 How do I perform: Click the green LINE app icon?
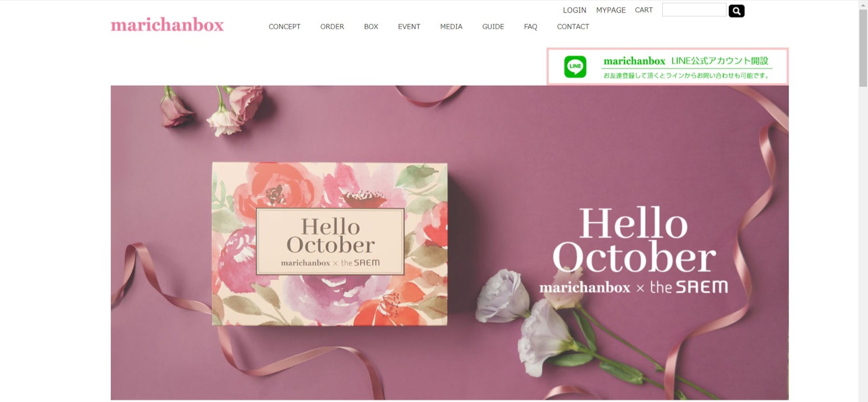pos(575,67)
